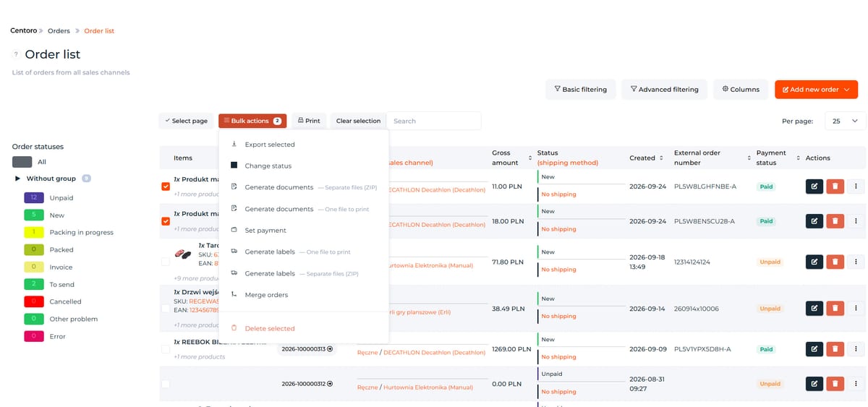
Task: Sort by Gross amount column
Action: pyautogui.click(x=532, y=158)
